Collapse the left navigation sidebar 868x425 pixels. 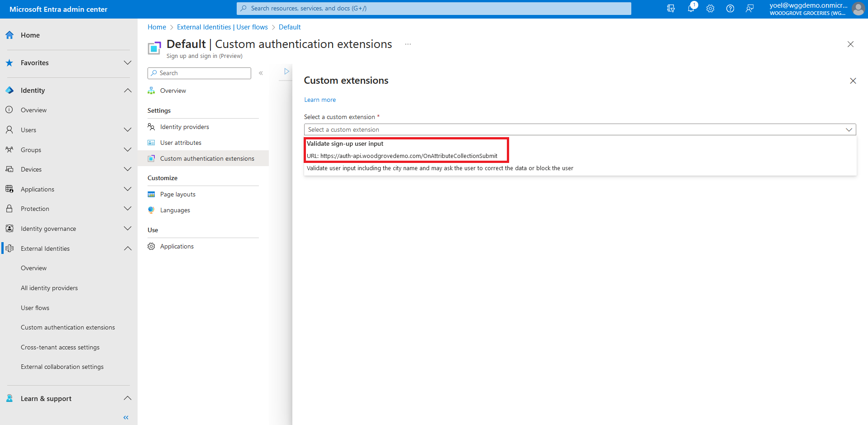[x=126, y=417]
